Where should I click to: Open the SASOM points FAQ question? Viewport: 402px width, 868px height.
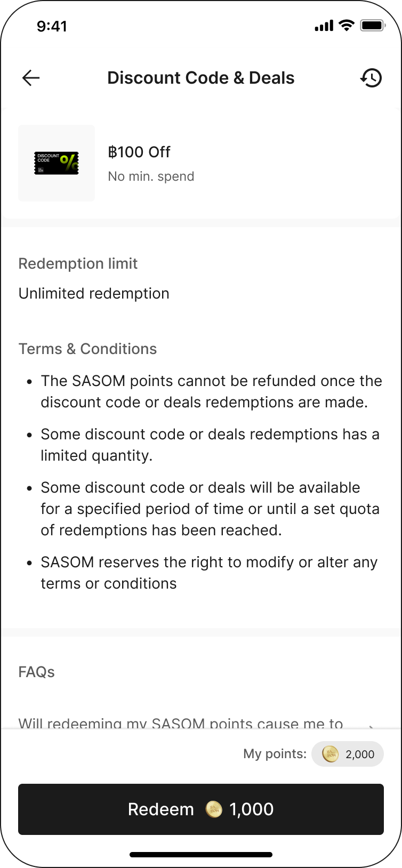[180, 724]
